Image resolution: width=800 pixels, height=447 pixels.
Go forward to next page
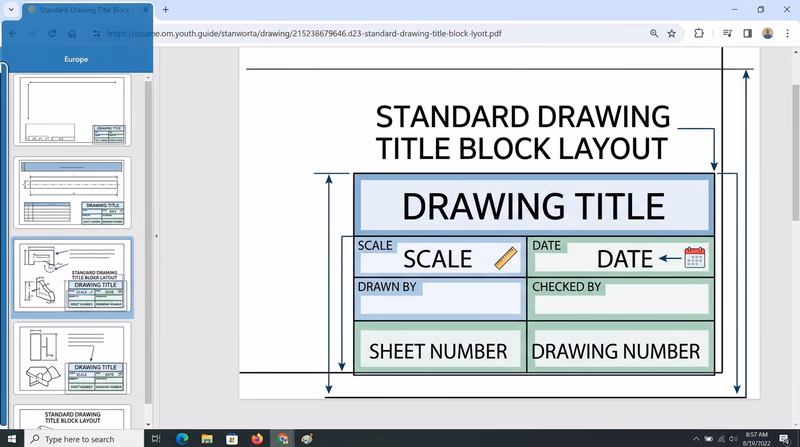click(32, 33)
